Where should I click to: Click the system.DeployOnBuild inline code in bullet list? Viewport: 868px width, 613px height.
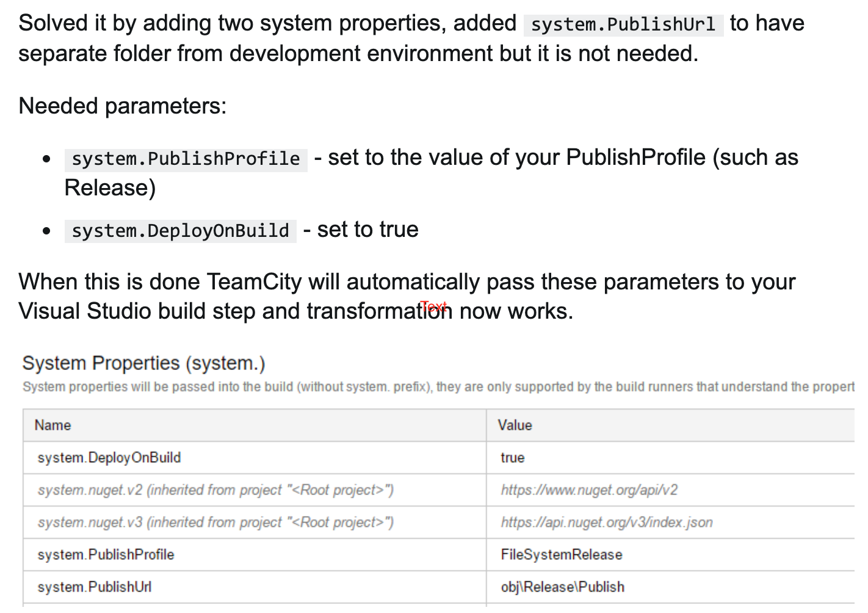pos(180,231)
